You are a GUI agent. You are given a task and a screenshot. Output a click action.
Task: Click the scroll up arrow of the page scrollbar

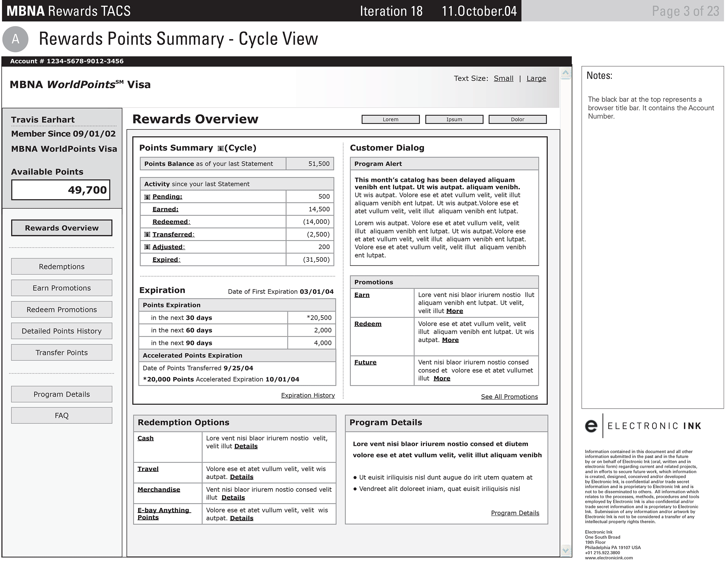coord(566,73)
